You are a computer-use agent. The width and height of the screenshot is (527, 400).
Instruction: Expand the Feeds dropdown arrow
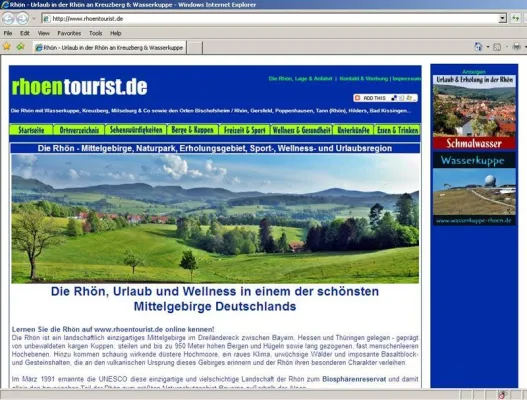pos(506,47)
